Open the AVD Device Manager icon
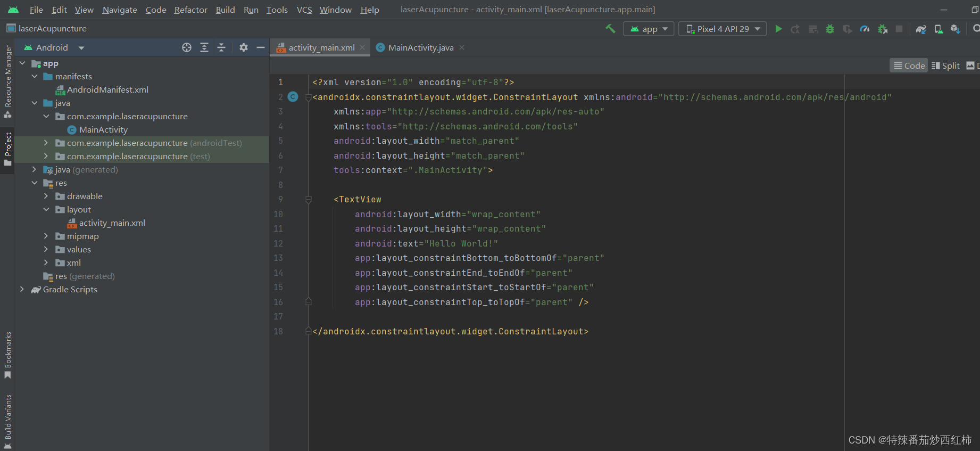This screenshot has height=451, width=980. coord(939,29)
